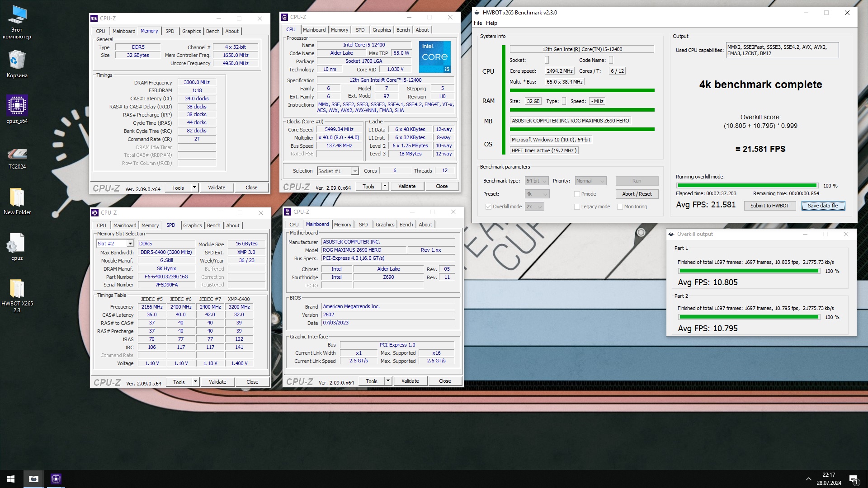Open the Preset 4k dropdown
The image size is (868, 488).
(x=537, y=194)
